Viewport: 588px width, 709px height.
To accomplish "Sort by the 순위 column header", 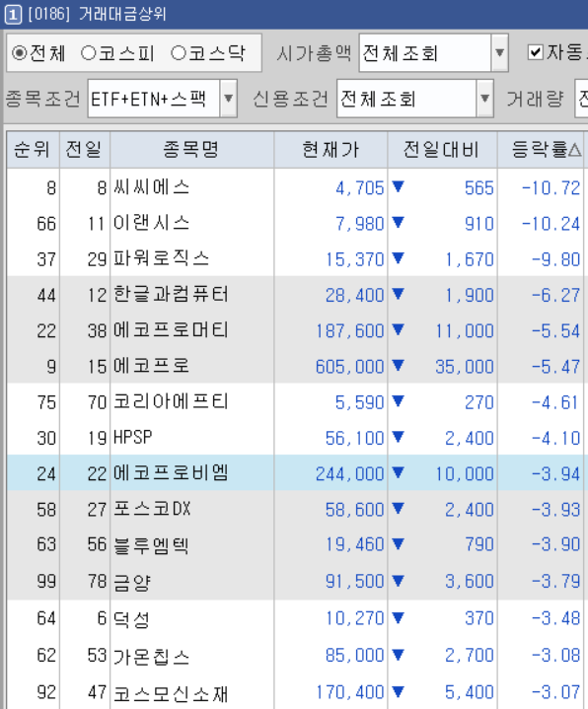I will click(33, 150).
